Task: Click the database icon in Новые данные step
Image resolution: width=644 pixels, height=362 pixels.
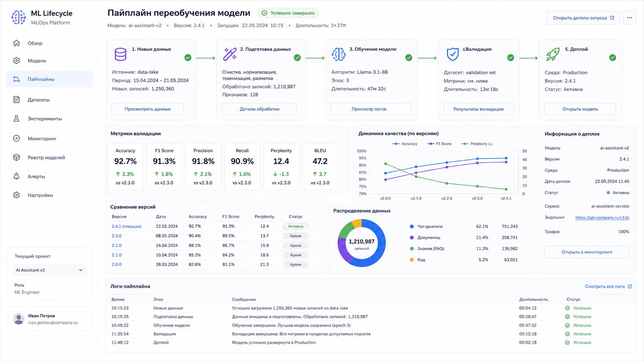Action: tap(121, 54)
